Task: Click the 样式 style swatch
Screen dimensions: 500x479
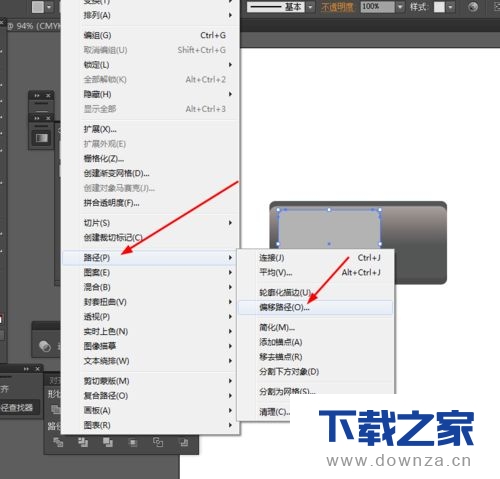Action: (x=439, y=7)
